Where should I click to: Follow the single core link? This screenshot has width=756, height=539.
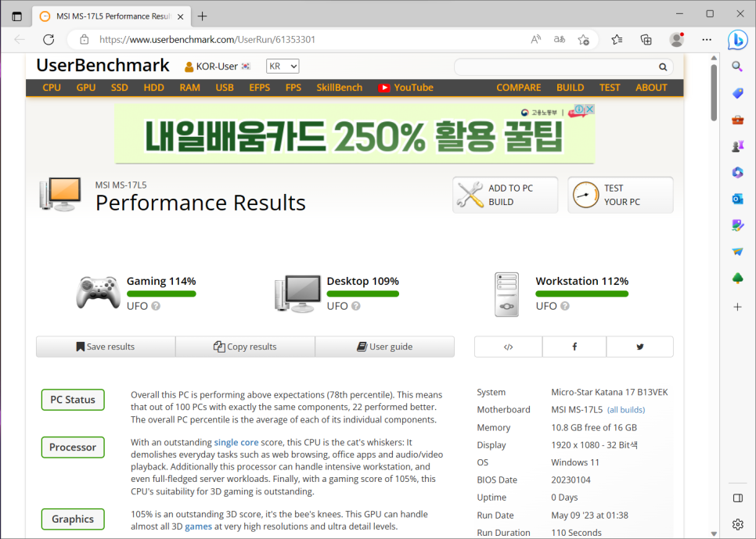236,442
